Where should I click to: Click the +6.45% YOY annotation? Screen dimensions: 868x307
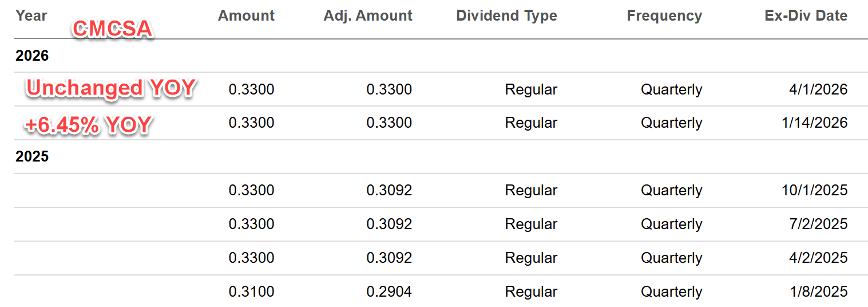pos(88,124)
